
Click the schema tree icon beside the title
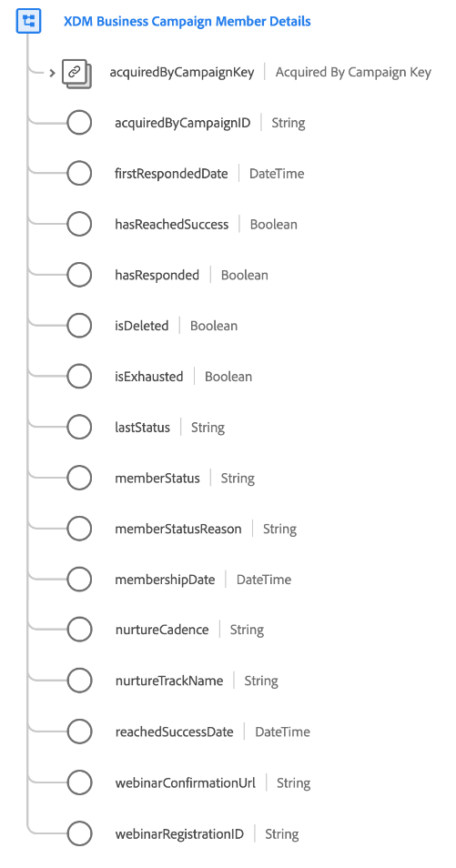click(28, 21)
